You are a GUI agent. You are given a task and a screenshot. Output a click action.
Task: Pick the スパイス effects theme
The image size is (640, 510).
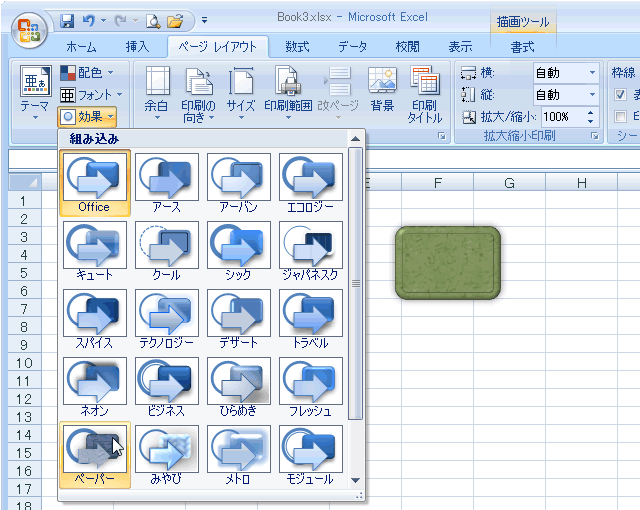[95, 319]
